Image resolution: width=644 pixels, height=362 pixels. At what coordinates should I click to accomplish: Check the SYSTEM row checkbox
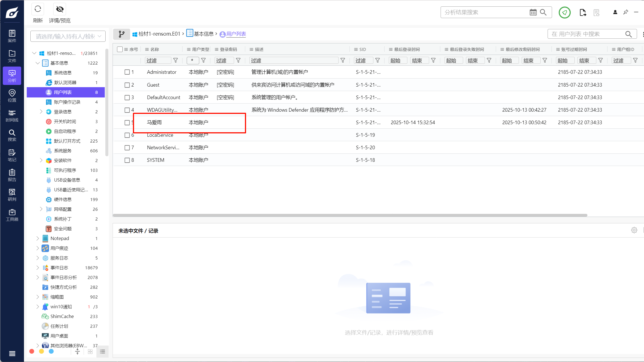point(127,160)
